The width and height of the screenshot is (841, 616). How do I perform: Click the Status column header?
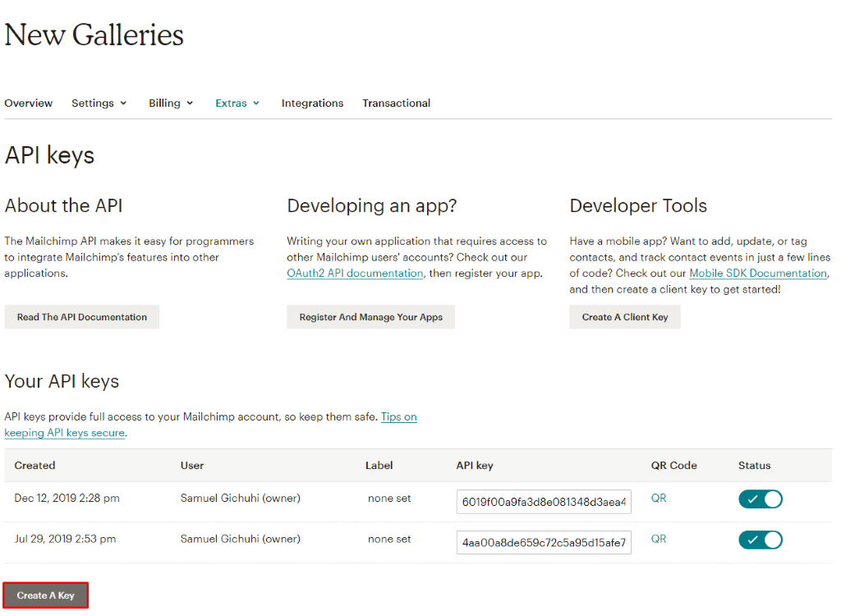click(754, 466)
